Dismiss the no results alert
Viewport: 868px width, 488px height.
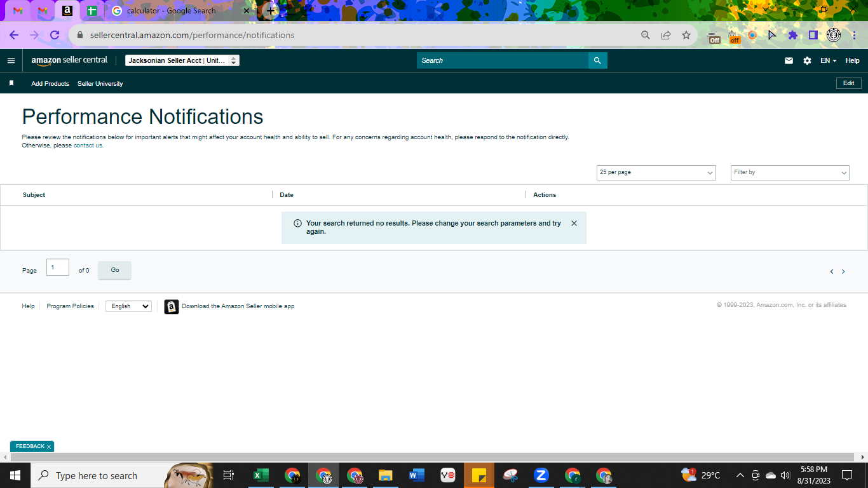pos(574,223)
